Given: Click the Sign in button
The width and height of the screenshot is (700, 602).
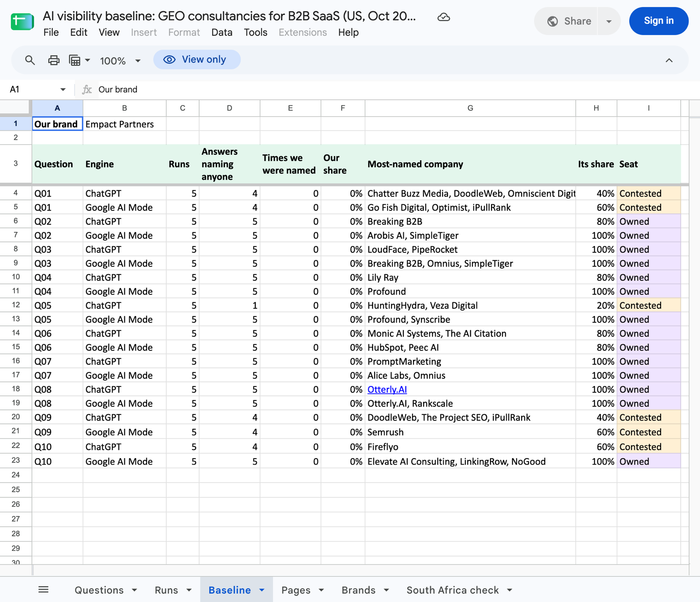Looking at the screenshot, I should coord(658,21).
